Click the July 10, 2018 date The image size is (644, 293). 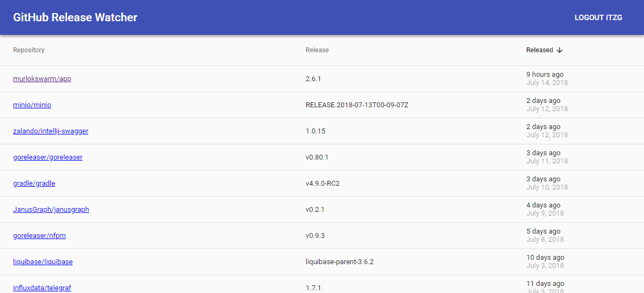(x=547, y=187)
